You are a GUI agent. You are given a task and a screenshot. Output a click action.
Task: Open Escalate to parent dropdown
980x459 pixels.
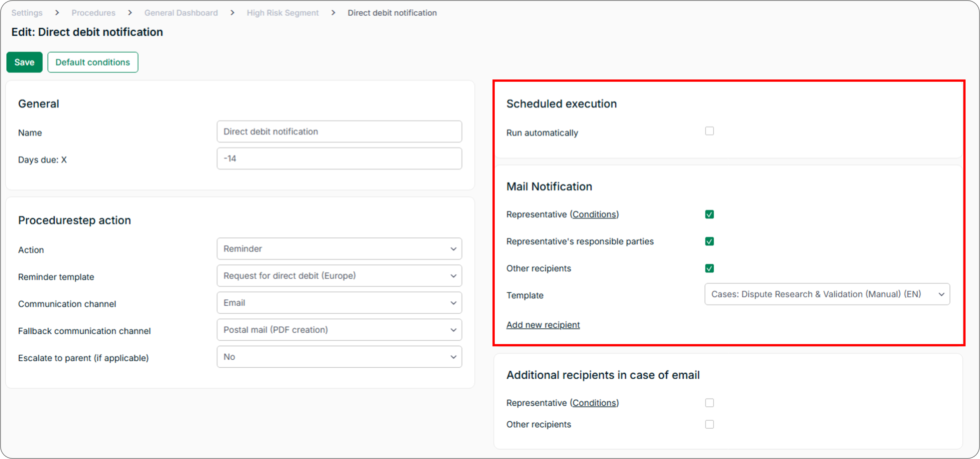(339, 357)
